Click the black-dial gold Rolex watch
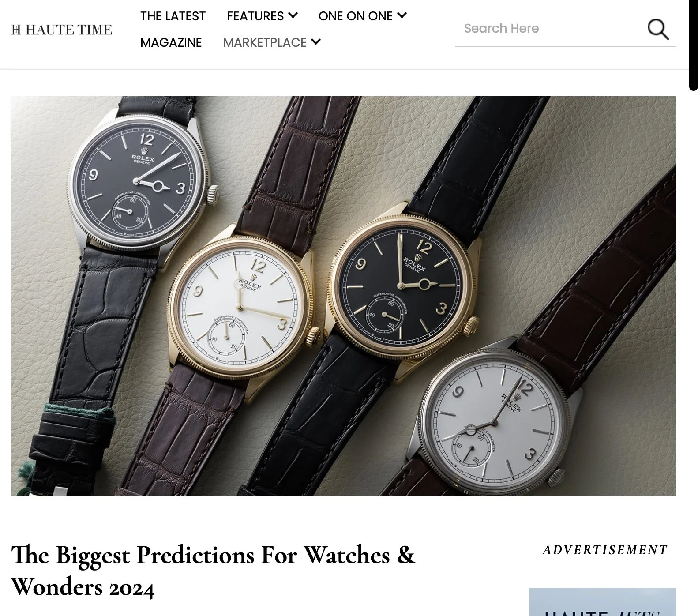The image size is (698, 616). 404,287
